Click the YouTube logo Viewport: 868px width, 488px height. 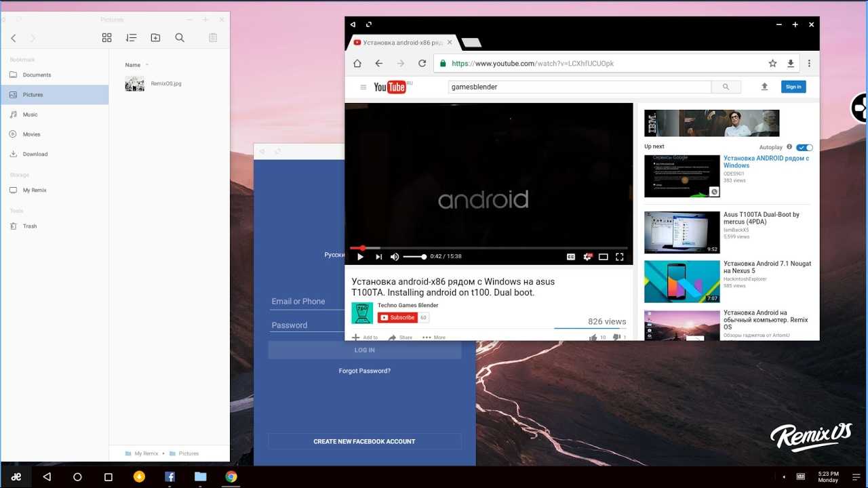click(390, 87)
